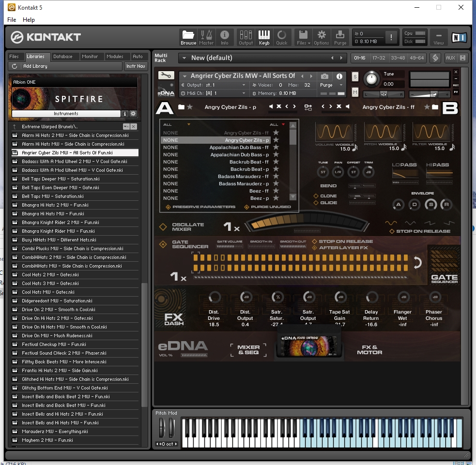Open the Files menu dropdown in toolbar
Screen dimensions: 476x465
[303, 37]
